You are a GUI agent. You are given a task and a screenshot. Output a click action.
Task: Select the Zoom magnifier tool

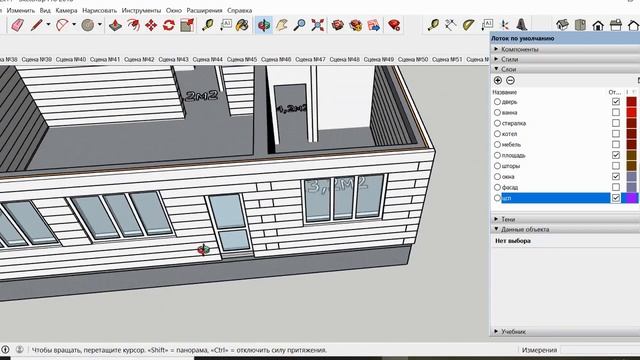coord(300,25)
